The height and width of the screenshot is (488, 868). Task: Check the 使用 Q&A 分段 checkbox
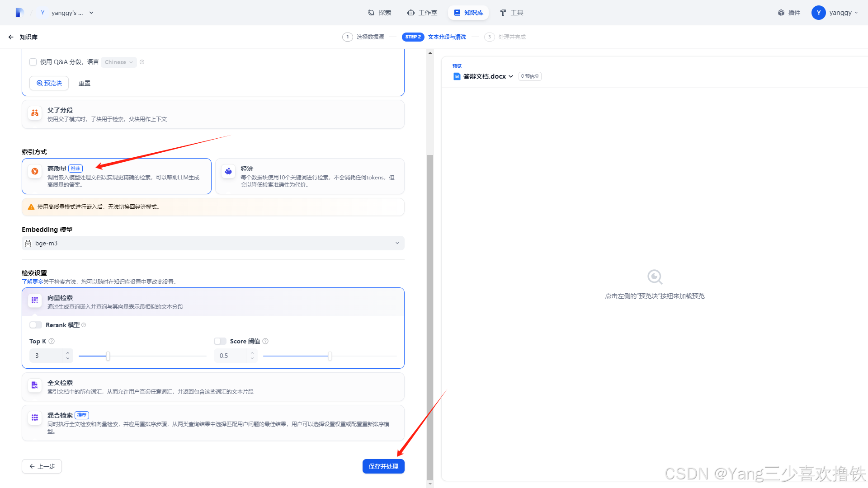point(33,62)
